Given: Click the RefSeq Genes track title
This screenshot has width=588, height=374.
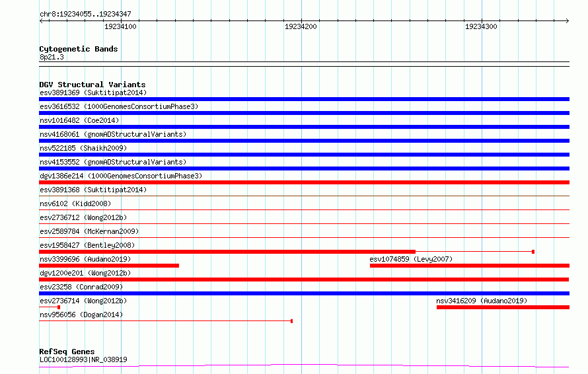Looking at the screenshot, I should coord(67,352).
